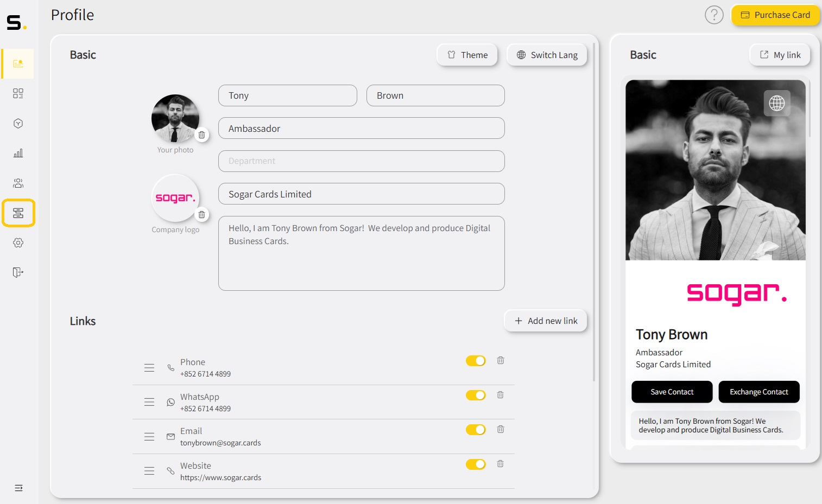Delete the profile photo via trash icon
Viewport: 822px width, 504px height.
pyautogui.click(x=201, y=135)
